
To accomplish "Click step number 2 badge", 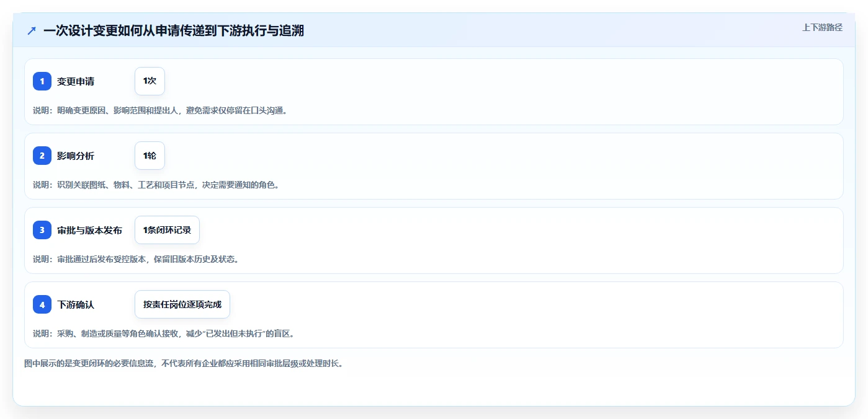I will (x=42, y=156).
